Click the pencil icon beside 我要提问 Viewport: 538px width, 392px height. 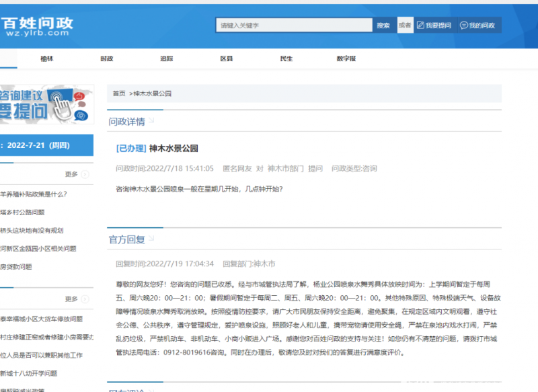tap(421, 26)
